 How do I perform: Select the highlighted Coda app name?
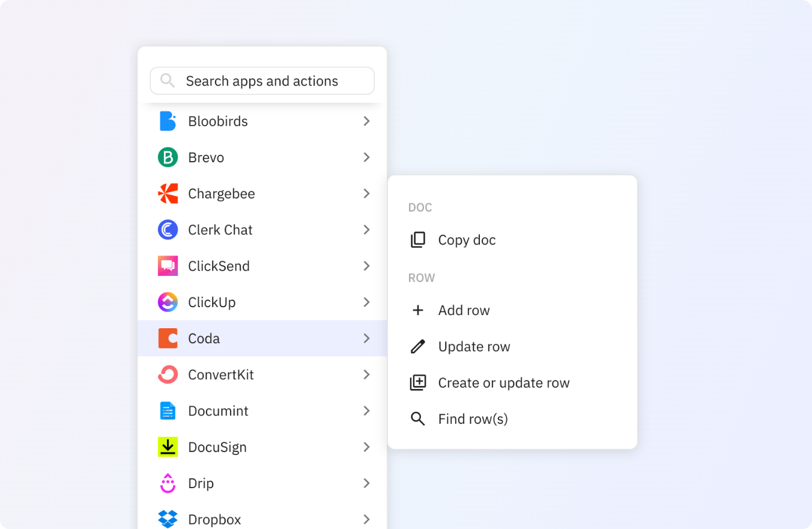coord(204,338)
